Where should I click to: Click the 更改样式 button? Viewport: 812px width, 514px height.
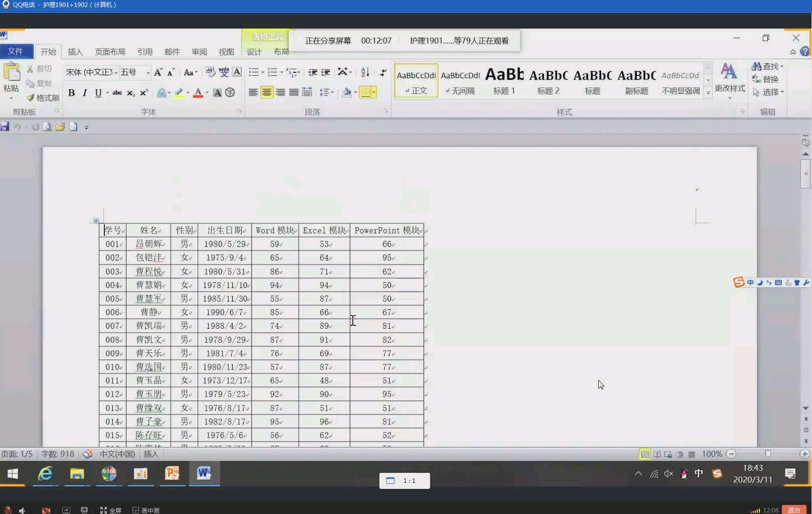point(730,80)
